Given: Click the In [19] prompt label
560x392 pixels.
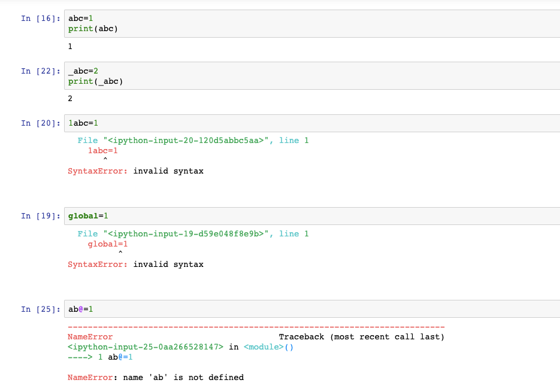Looking at the screenshot, I should (40, 216).
